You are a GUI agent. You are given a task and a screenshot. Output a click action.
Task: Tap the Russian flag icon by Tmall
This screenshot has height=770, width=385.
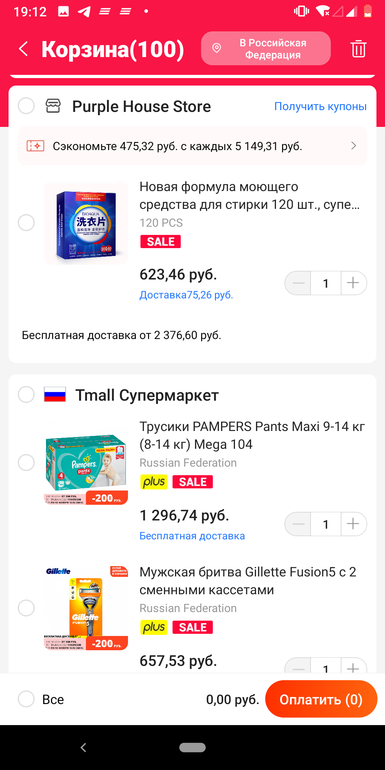coord(55,395)
